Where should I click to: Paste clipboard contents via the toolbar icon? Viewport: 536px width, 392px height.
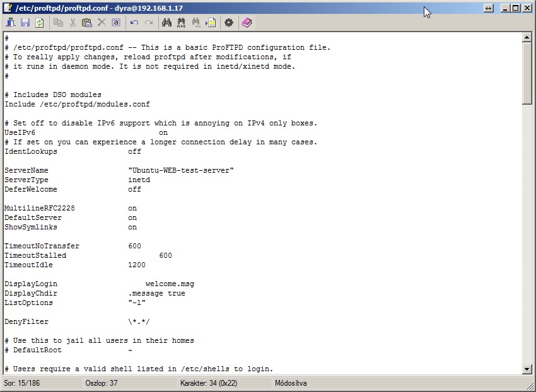(x=87, y=23)
